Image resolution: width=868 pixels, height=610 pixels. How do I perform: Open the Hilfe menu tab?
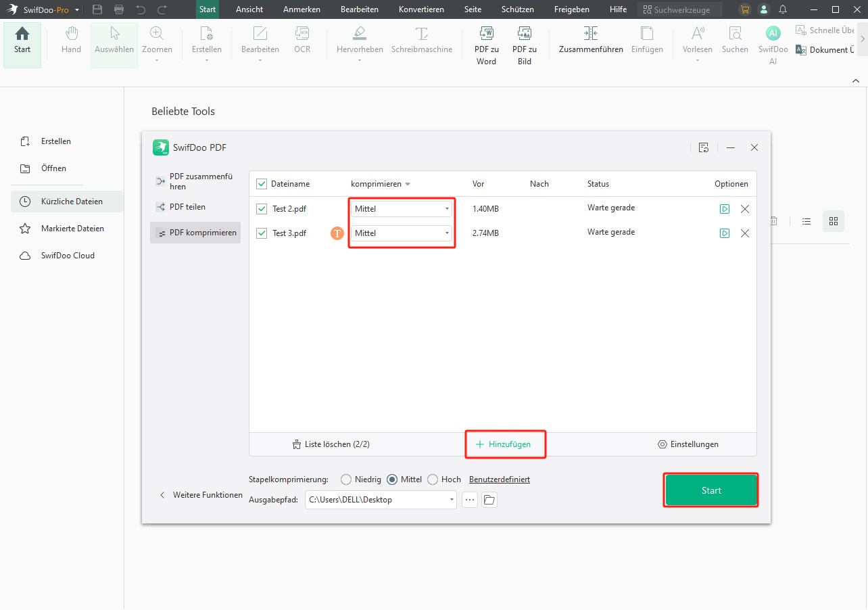(618, 9)
